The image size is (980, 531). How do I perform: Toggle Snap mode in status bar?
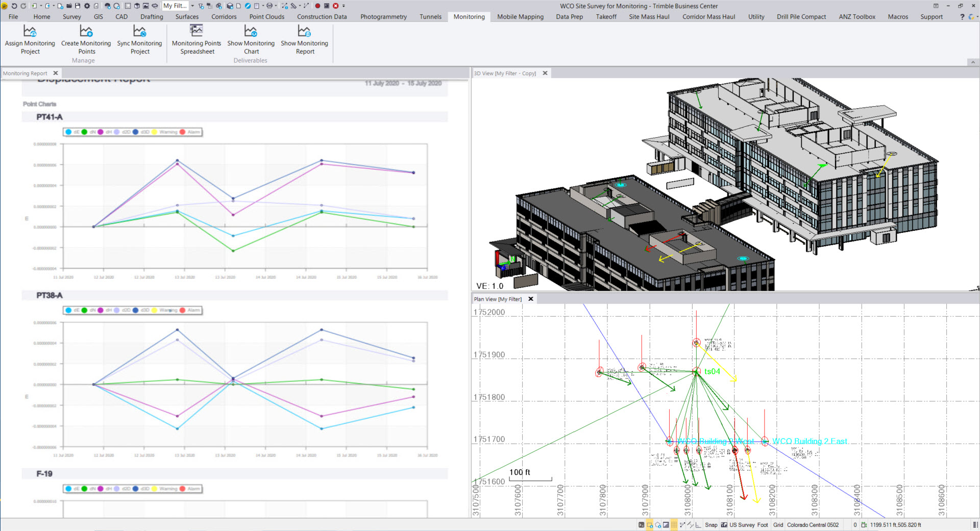[710, 525]
